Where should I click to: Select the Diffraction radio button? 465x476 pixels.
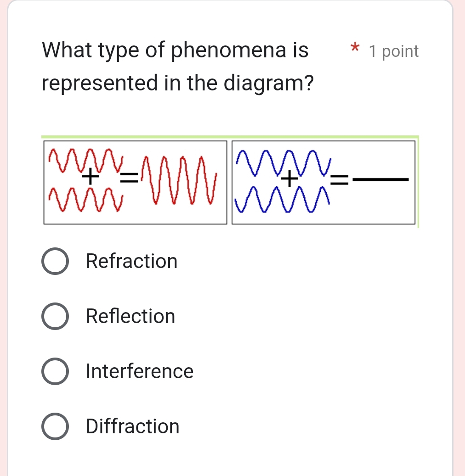click(55, 426)
